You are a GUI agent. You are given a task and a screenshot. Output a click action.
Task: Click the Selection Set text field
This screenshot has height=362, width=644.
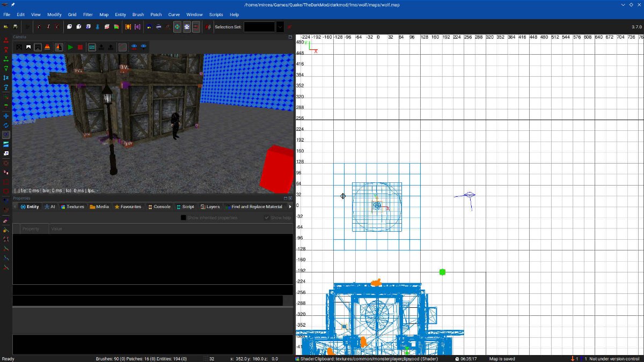pos(259,26)
